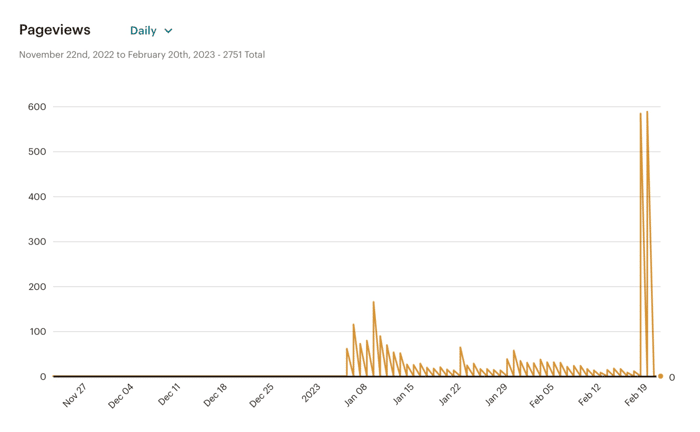Click the orange endpoint dot at zero

tap(660, 376)
